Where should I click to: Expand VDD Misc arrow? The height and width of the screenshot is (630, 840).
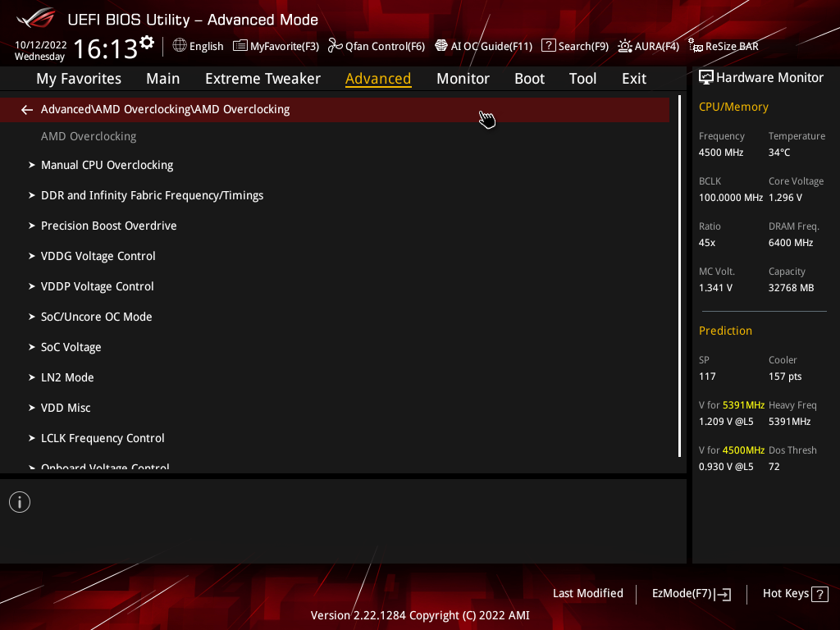point(32,408)
